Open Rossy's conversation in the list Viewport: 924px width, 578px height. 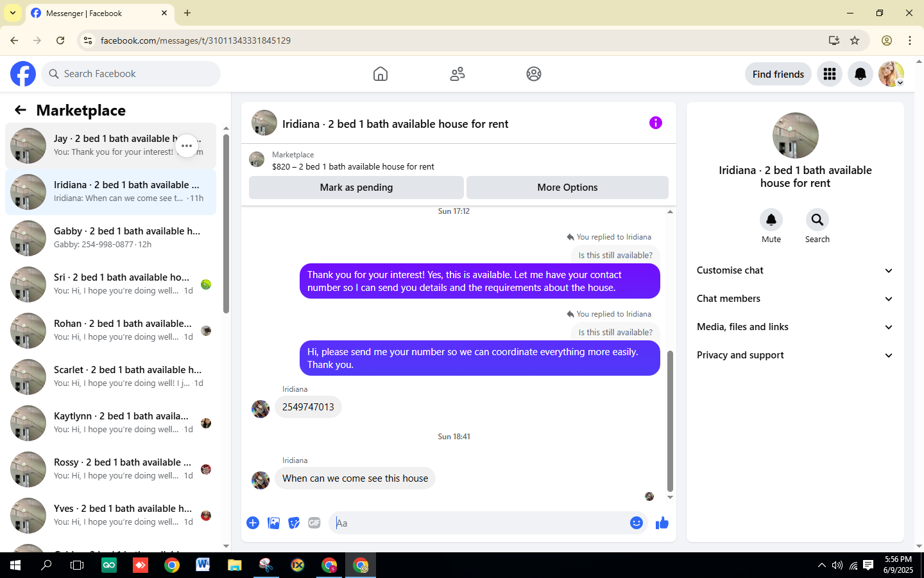pos(110,469)
